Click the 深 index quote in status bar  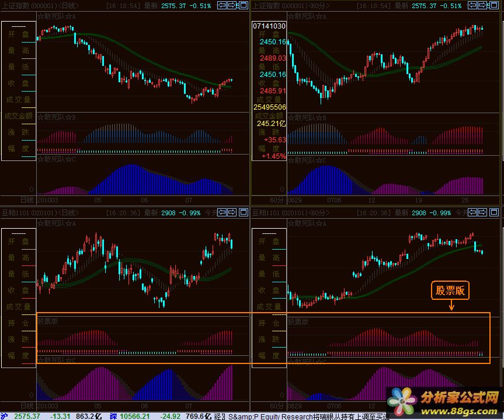(x=134, y=416)
